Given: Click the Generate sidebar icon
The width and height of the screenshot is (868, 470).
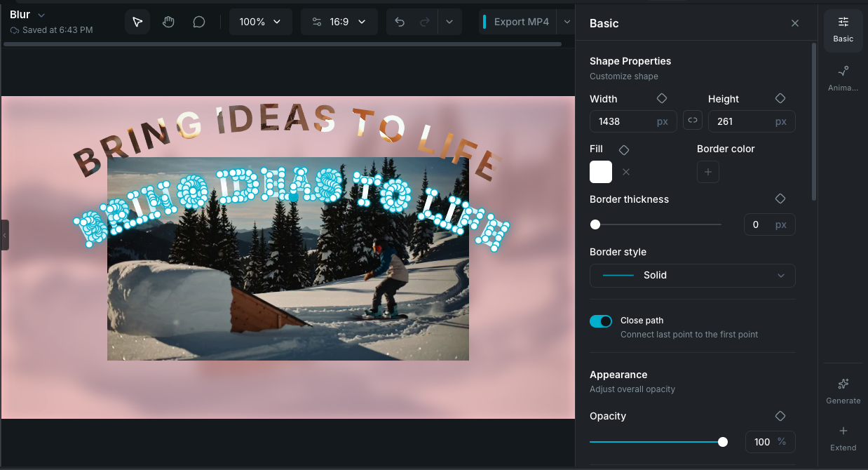Looking at the screenshot, I should (843, 390).
